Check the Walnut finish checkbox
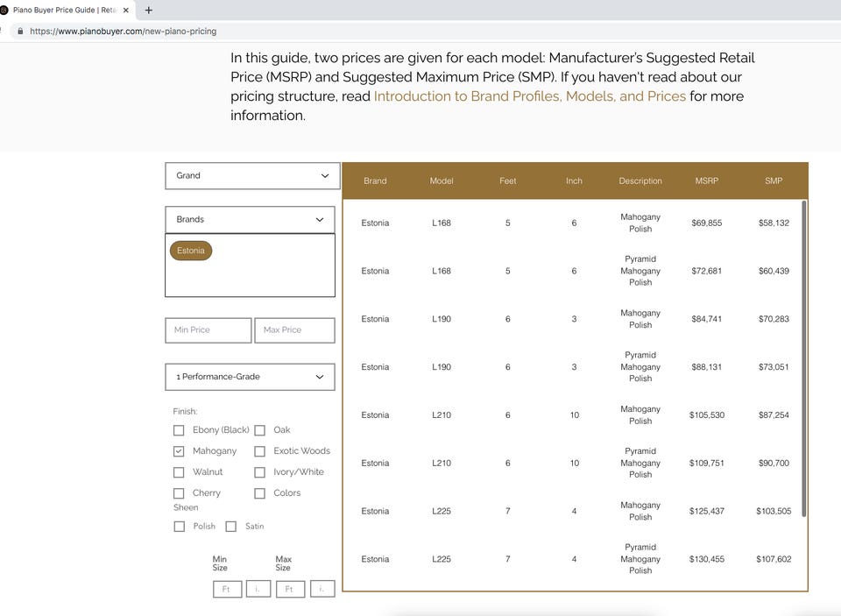Screen dimensions: 841x616 [179, 472]
